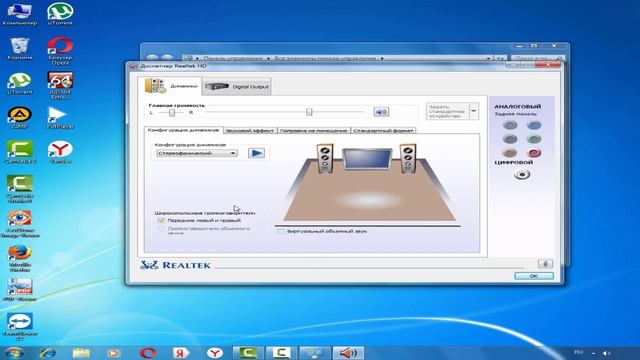Launch the Mozilla Firefox desktop shortcut

click(x=19, y=258)
